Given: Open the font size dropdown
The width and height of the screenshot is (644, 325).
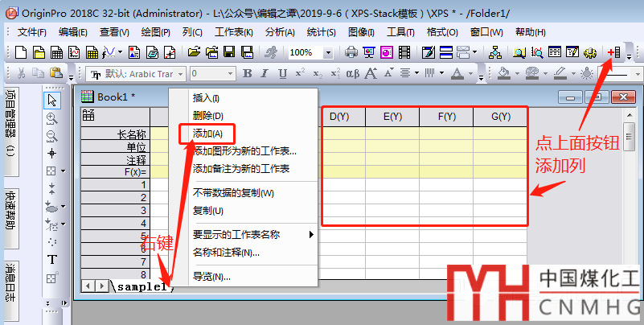Looking at the screenshot, I should click(x=231, y=74).
